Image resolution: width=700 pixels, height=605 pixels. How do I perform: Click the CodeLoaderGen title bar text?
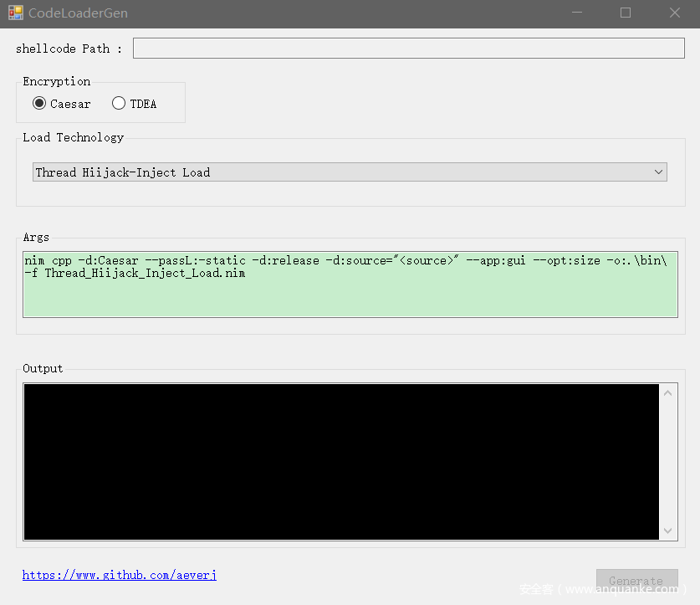[x=78, y=13]
